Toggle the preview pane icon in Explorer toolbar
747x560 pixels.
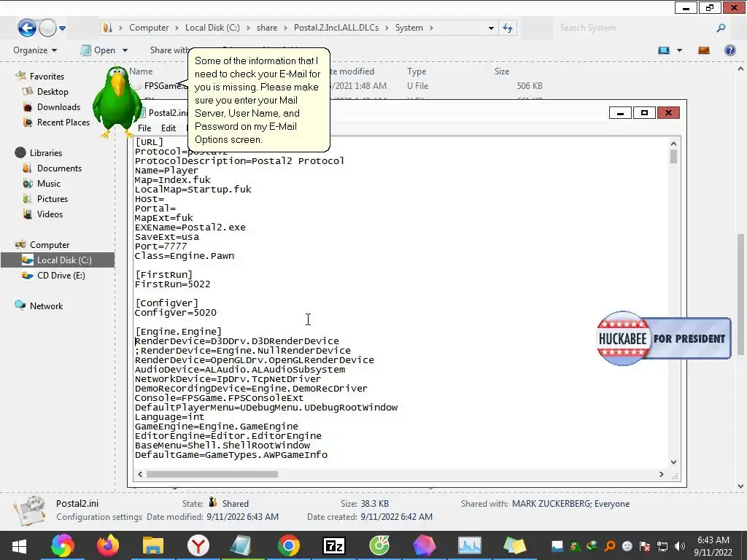(x=704, y=50)
